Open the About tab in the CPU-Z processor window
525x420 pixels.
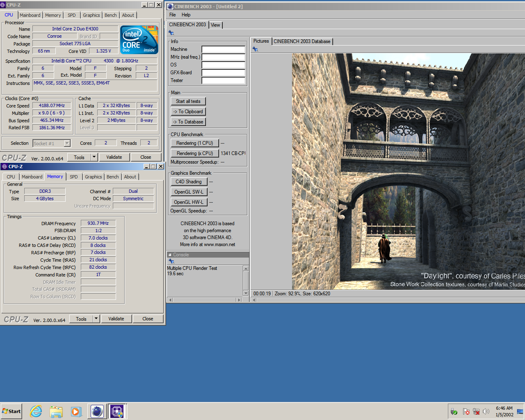click(x=128, y=15)
